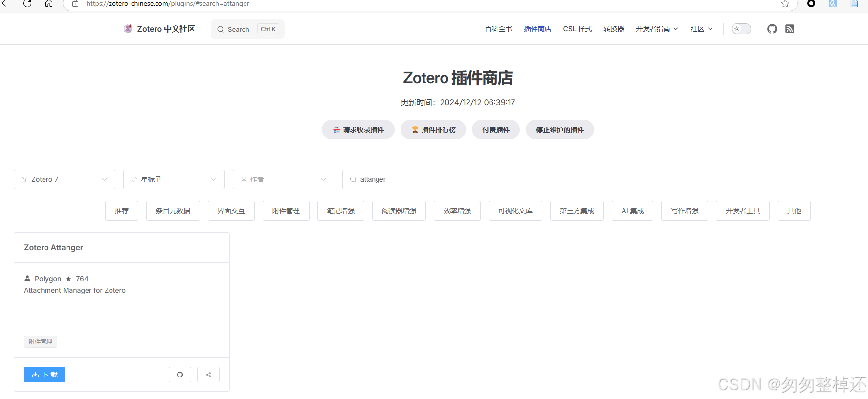
Task: Open 插件商店 in the top navigation
Action: (x=537, y=29)
